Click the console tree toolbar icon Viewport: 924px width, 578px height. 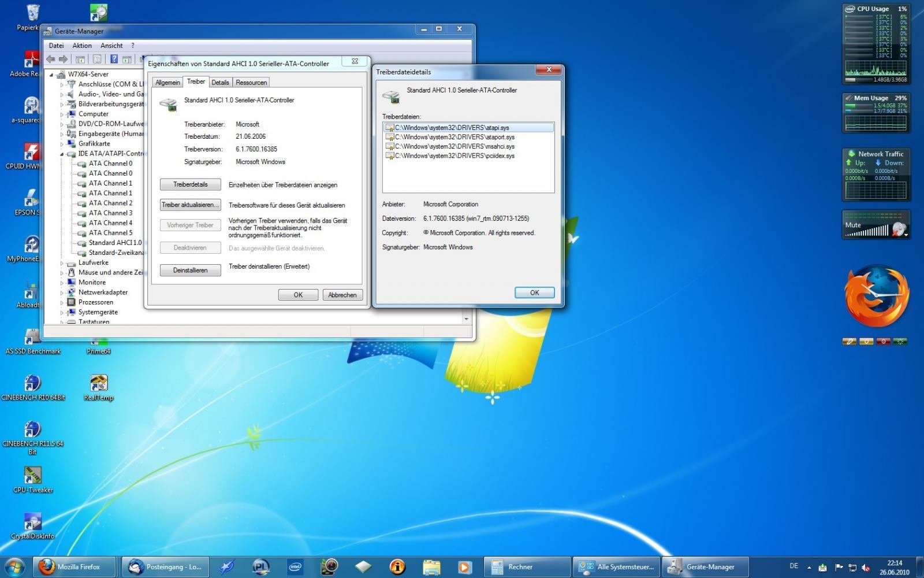tap(80, 59)
